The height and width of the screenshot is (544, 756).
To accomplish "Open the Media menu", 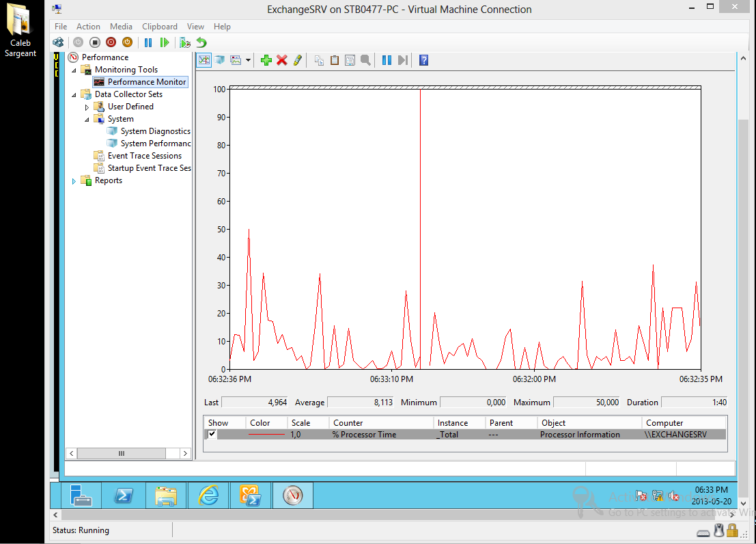I will coord(121,27).
